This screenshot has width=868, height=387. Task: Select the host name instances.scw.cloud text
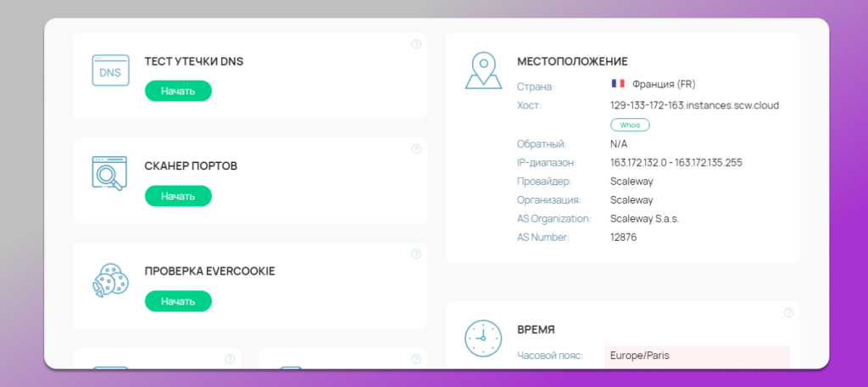point(693,105)
